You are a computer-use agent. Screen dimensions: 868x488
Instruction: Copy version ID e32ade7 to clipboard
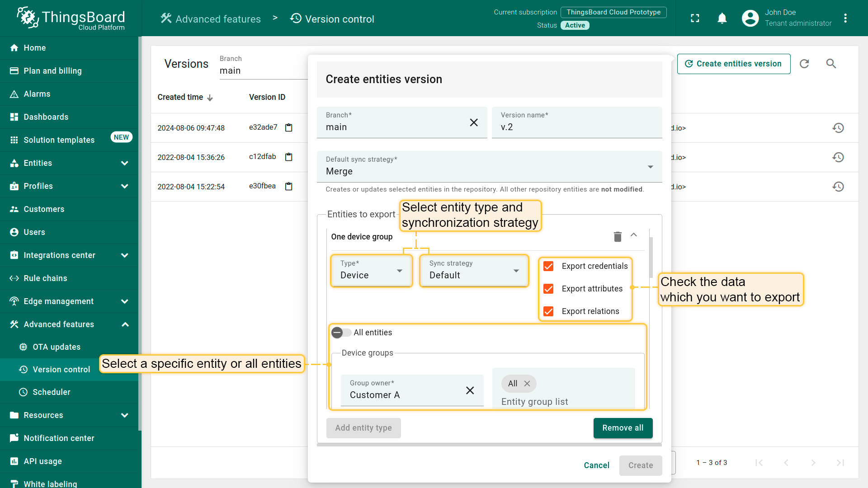289,128
